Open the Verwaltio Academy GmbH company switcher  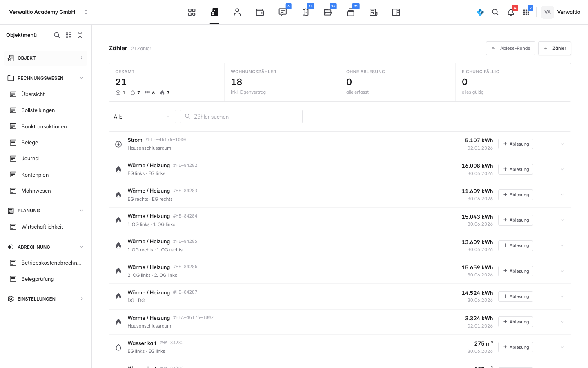(x=48, y=12)
